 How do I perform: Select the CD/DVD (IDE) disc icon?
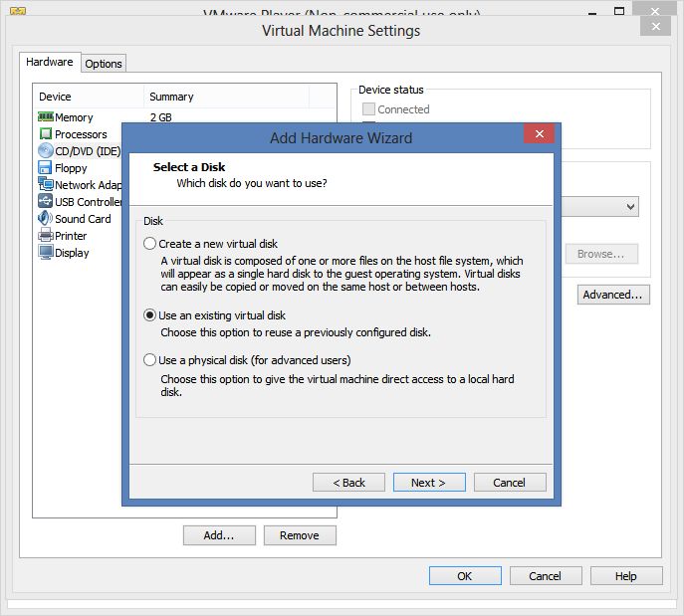click(x=46, y=151)
